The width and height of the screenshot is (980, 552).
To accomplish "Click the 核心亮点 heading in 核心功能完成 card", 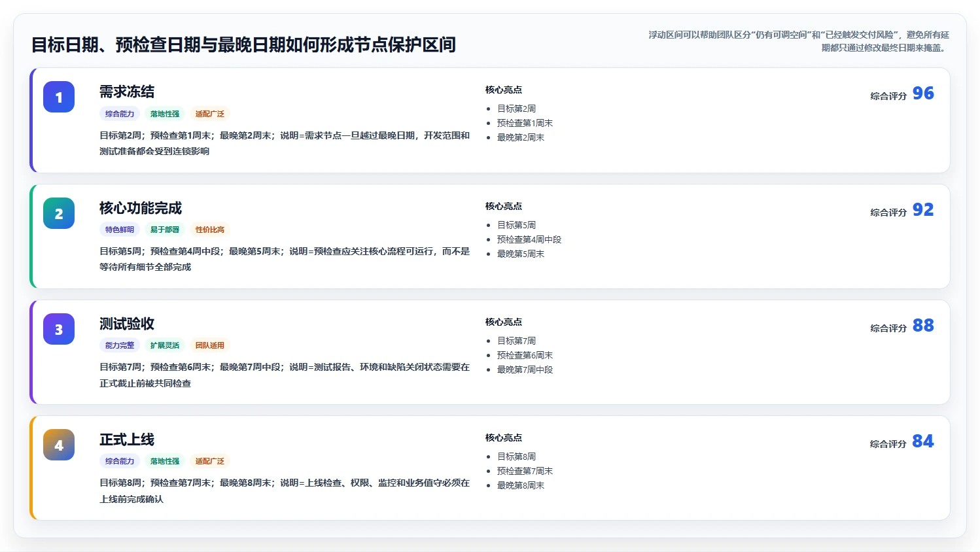I will tap(504, 206).
